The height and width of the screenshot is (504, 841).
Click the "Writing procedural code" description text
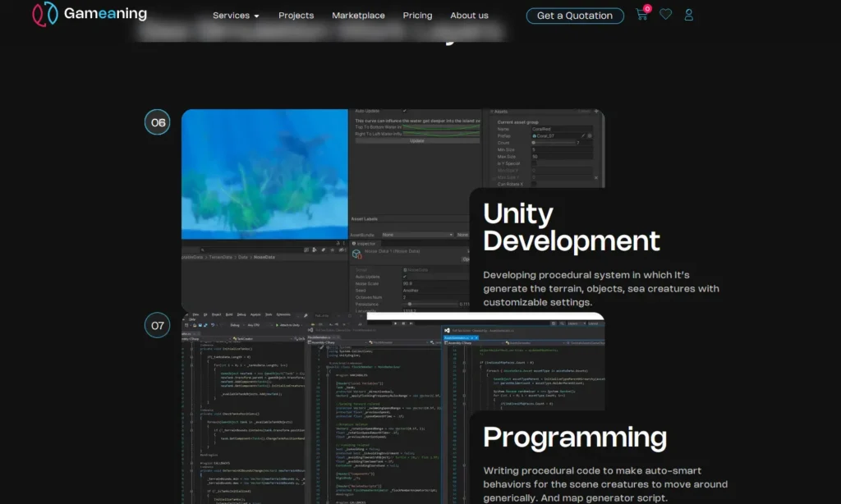[x=605, y=484]
